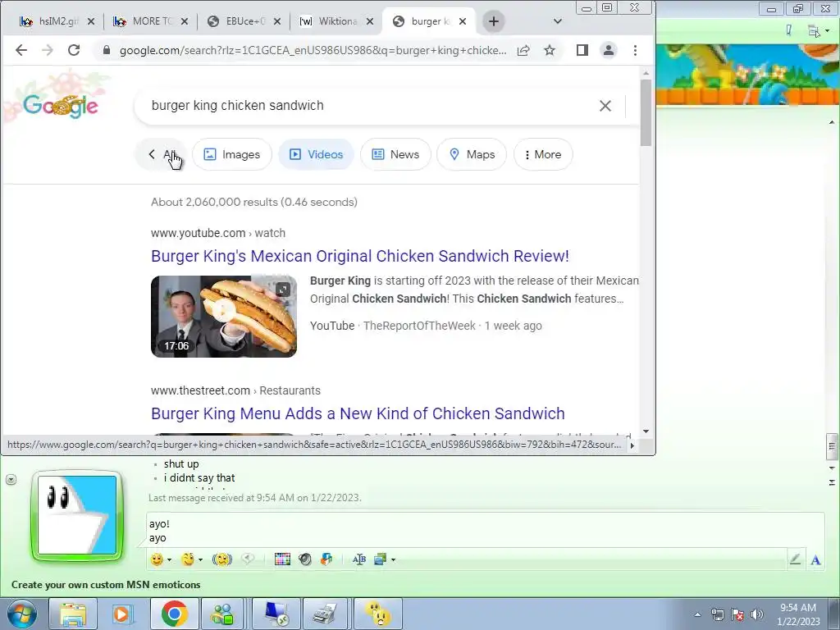
Task: Expand the status bar URL arrow
Action: tap(632, 445)
